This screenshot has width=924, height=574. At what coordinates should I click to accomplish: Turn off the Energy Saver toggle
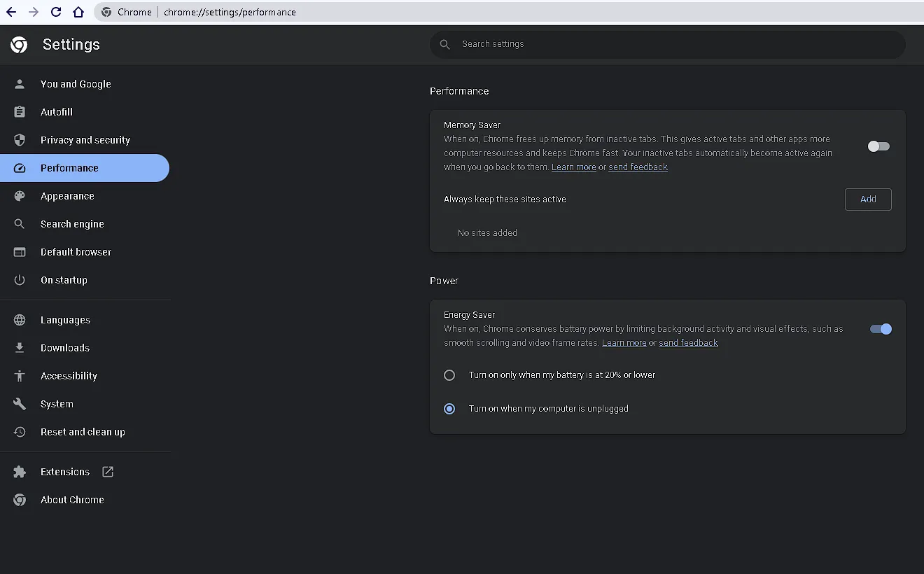point(881,329)
